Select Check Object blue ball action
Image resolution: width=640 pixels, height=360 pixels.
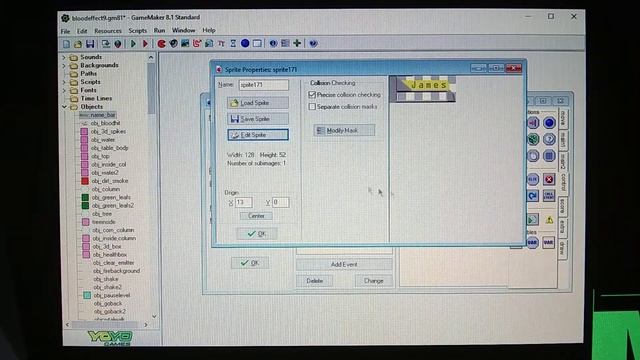549,123
